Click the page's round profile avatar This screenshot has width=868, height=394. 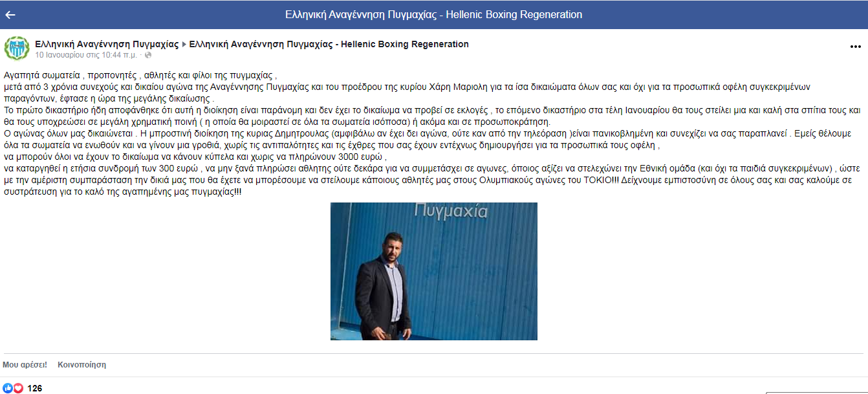(17, 49)
